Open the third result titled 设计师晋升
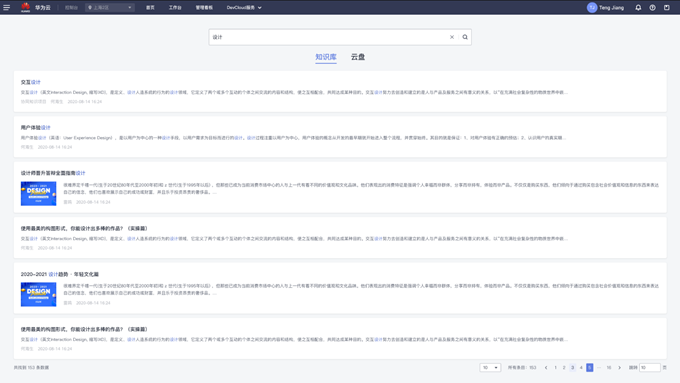The image size is (680, 383). [x=53, y=173]
